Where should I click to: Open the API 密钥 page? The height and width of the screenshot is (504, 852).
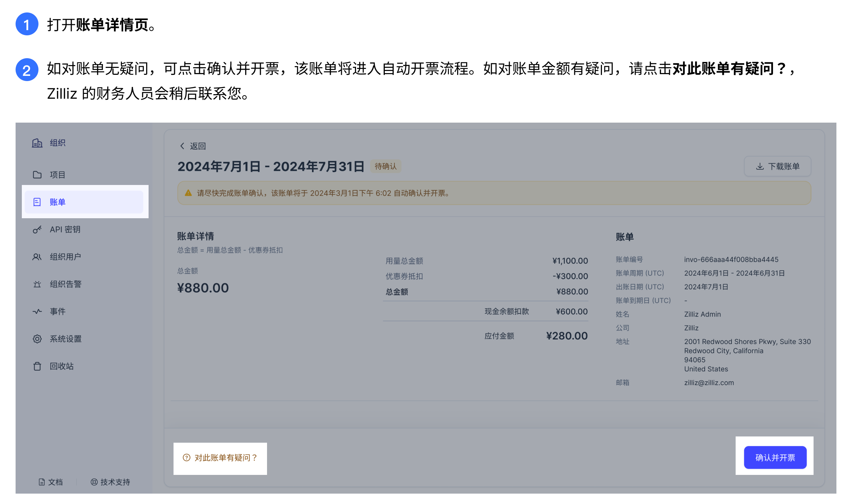(x=65, y=229)
